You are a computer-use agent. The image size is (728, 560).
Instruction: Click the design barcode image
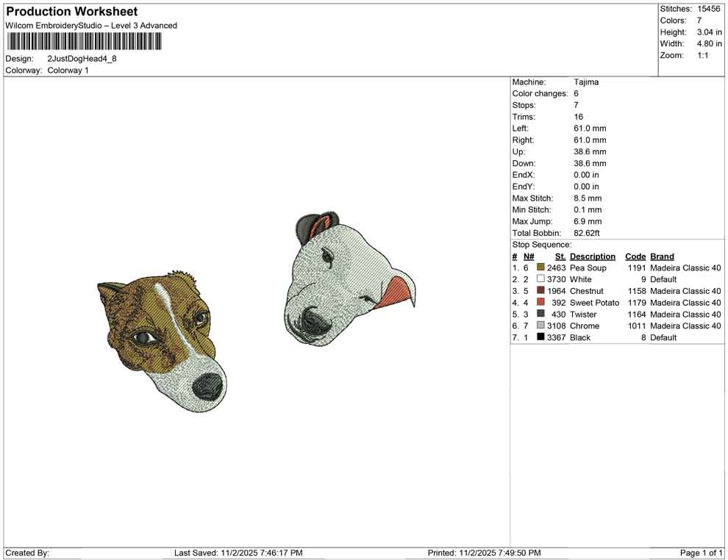[84, 42]
